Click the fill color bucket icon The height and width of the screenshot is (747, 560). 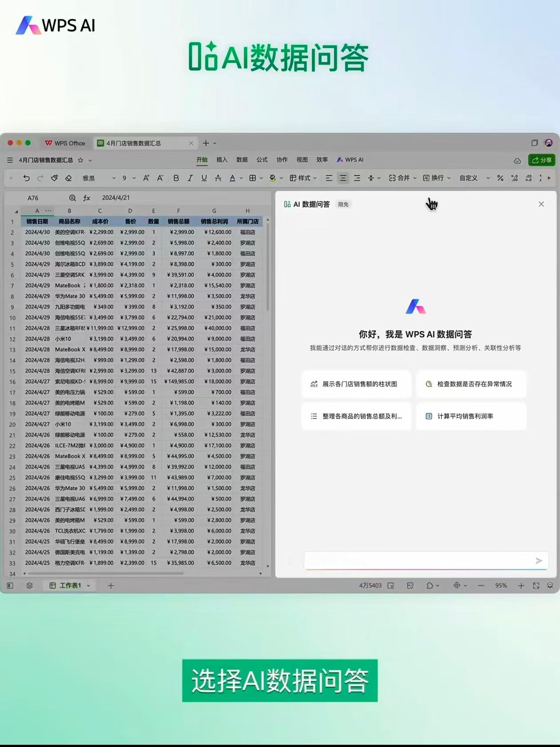272,178
